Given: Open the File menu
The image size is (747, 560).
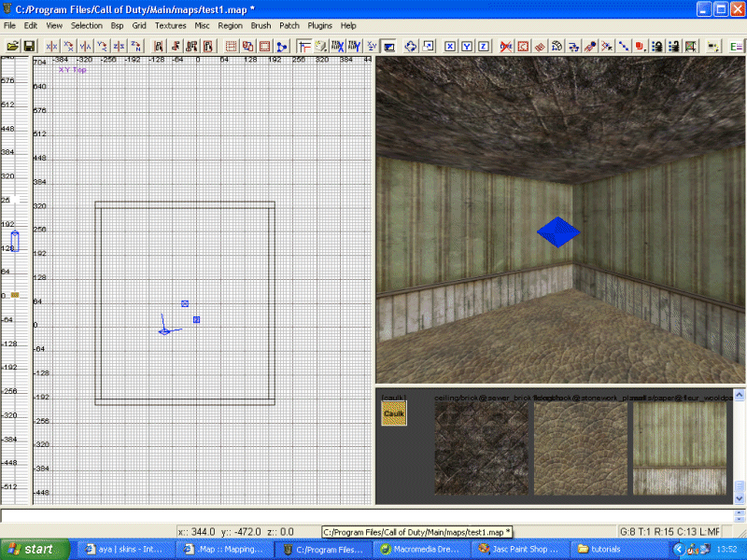Looking at the screenshot, I should pos(9,26).
